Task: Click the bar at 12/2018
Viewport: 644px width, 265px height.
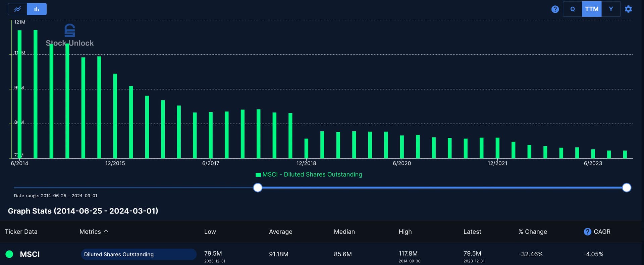Action: click(x=306, y=148)
